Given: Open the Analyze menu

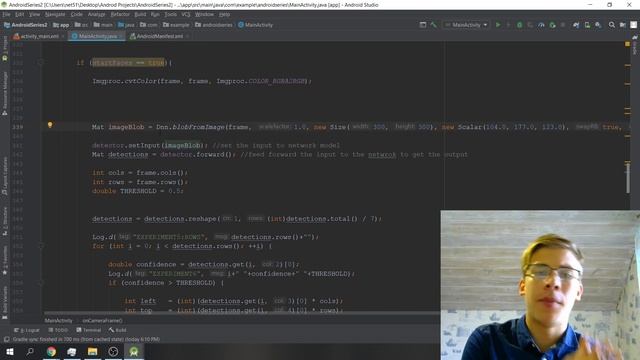Looking at the screenshot, I should point(97,14).
